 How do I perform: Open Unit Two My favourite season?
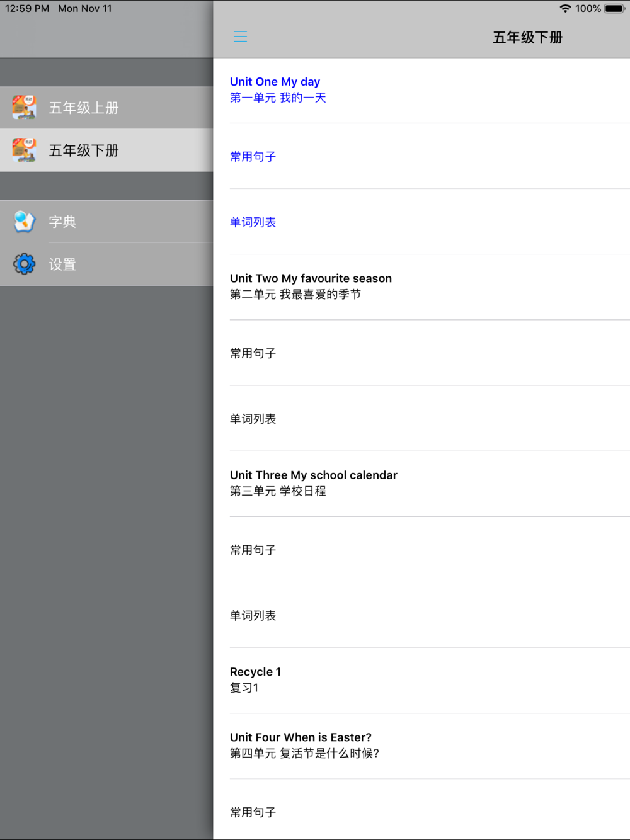click(x=421, y=287)
